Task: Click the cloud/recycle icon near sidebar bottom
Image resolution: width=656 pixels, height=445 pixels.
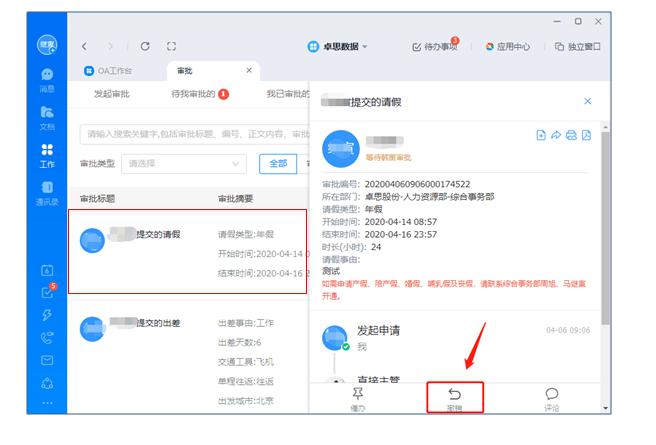Action: (x=47, y=383)
